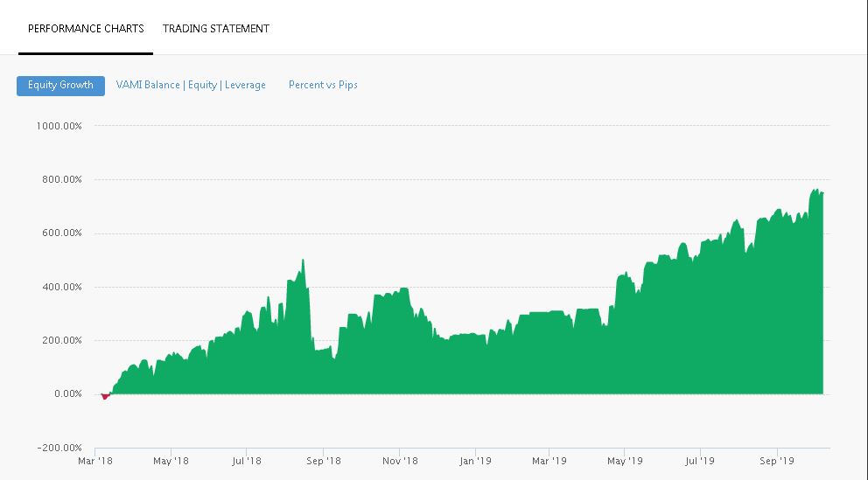
Task: Click the Equity Growth chart button
Action: tap(60, 86)
